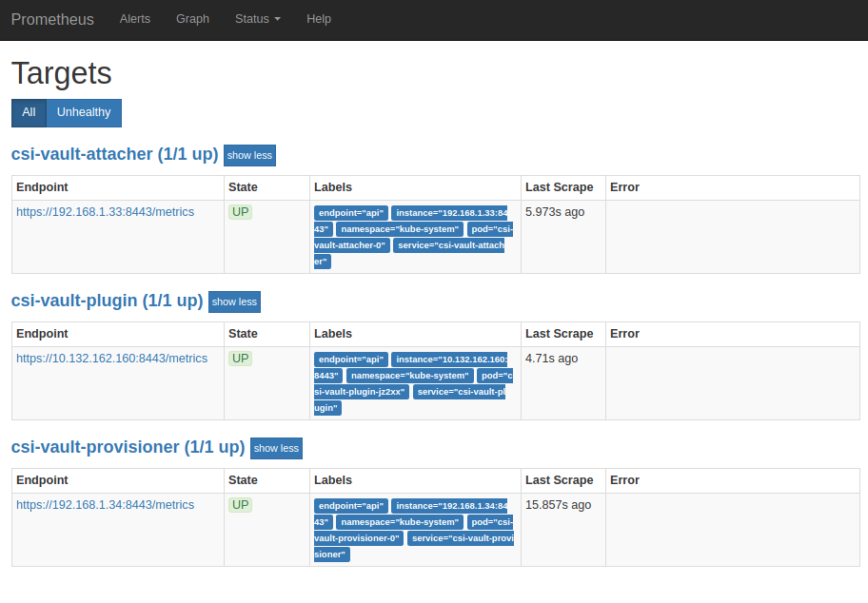This screenshot has width=868, height=603.
Task: Open the 10.132.162.160:8443 metrics endpoint
Action: (111, 359)
